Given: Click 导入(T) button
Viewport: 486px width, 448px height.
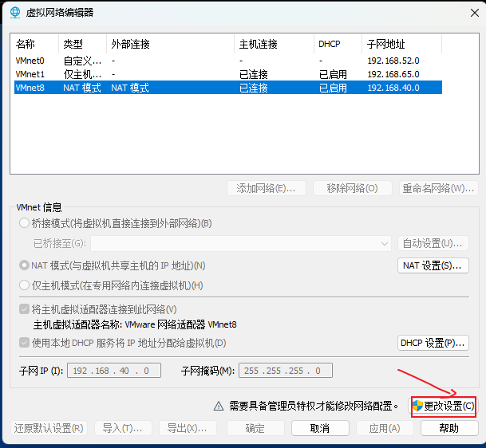Looking at the screenshot, I should [123, 429].
